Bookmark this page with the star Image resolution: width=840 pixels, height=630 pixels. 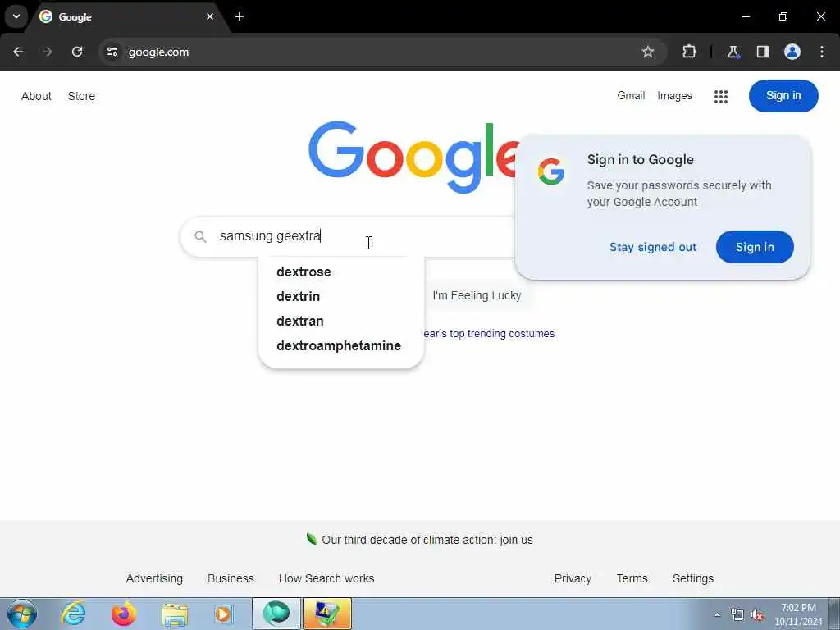[648, 52]
